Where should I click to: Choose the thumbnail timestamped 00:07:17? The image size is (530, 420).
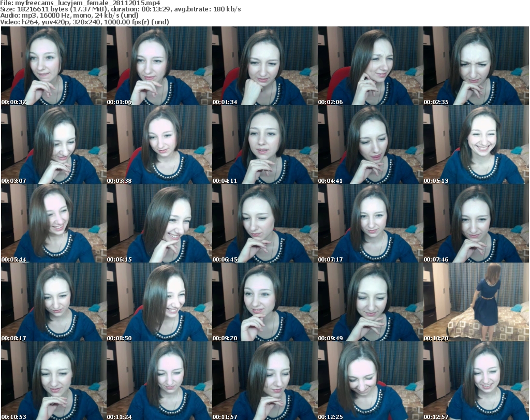pyautogui.click(x=370, y=223)
